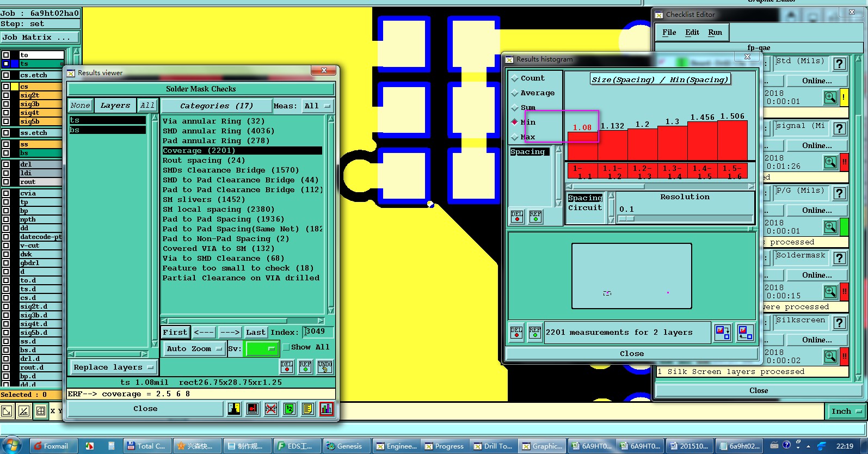This screenshot has width=868, height=454.
Task: Select Average radio option in histogram
Action: [x=515, y=93]
